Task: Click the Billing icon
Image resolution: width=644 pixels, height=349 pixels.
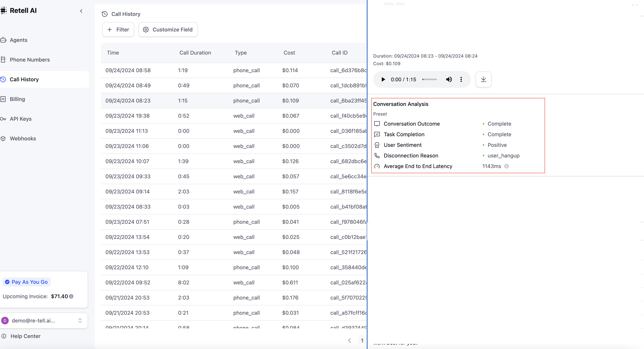Action: 3,99
